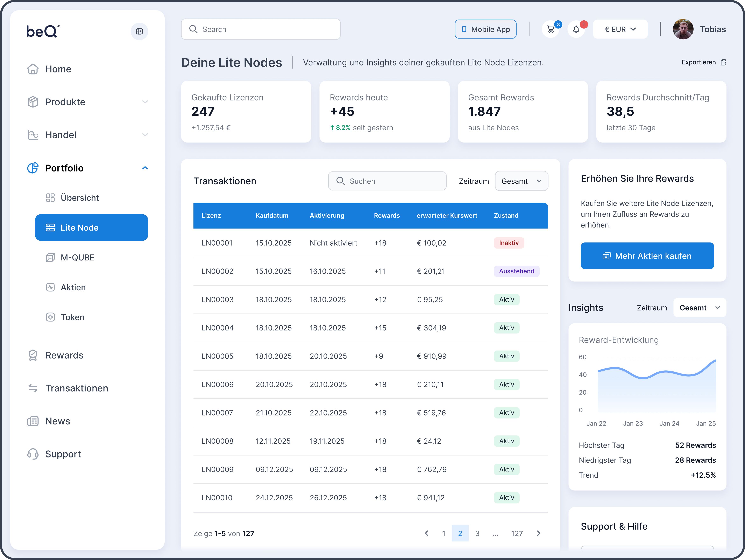This screenshot has height=560, width=745.
Task: Click the Mobile App button
Action: [x=485, y=29]
